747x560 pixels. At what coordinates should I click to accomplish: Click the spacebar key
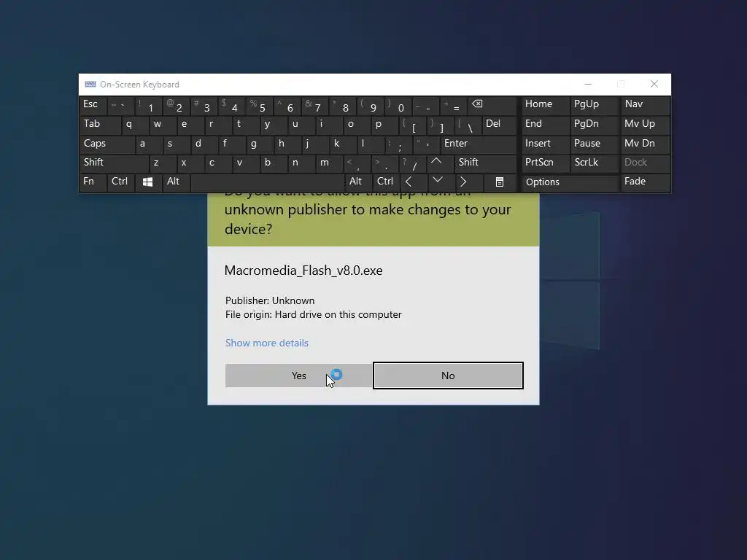pyautogui.click(x=267, y=182)
